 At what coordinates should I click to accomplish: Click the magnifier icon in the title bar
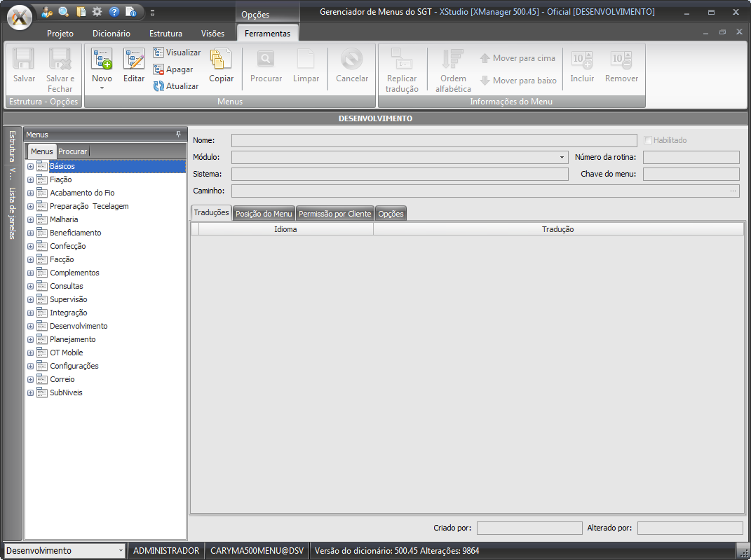click(64, 12)
